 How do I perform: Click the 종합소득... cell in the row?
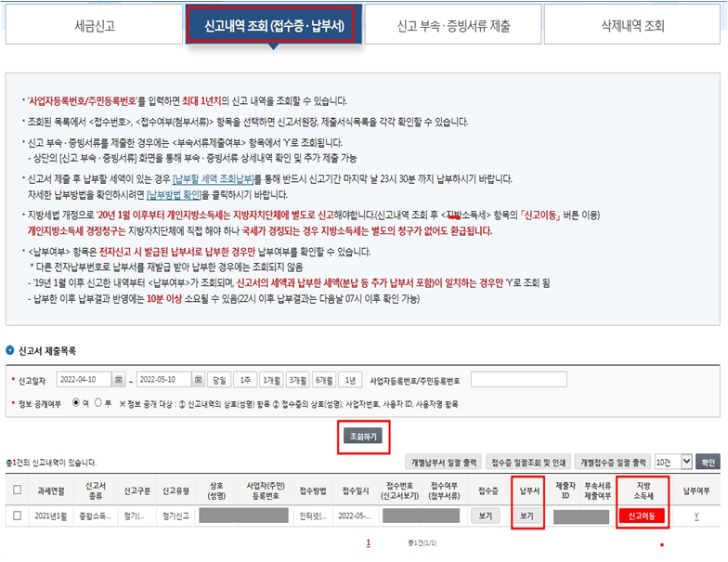click(x=96, y=516)
